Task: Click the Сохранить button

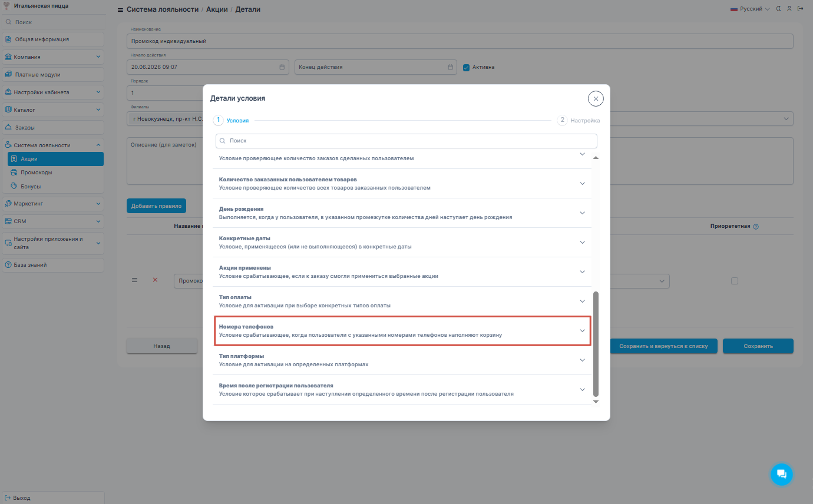Action: click(x=758, y=346)
